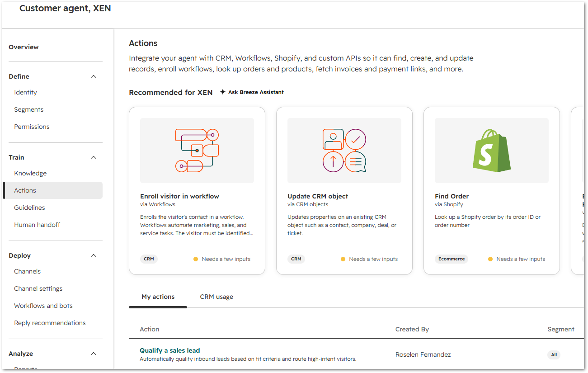Screen dimensions: 588x373
Task: Open Guidelines in the sidebar
Action: coord(29,208)
